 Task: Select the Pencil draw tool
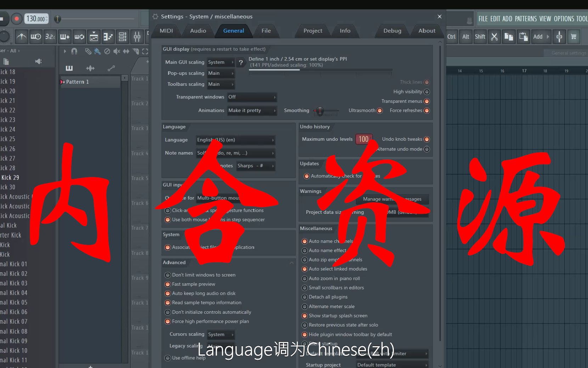tap(88, 52)
